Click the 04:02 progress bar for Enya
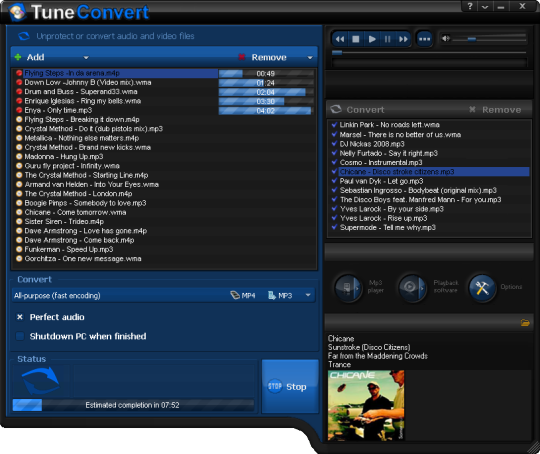The image size is (540, 454). point(266,111)
